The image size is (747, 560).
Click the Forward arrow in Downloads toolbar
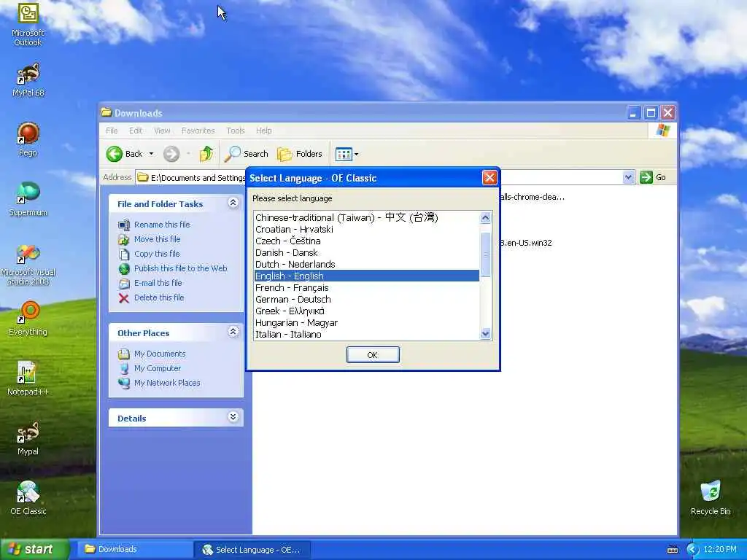(171, 154)
